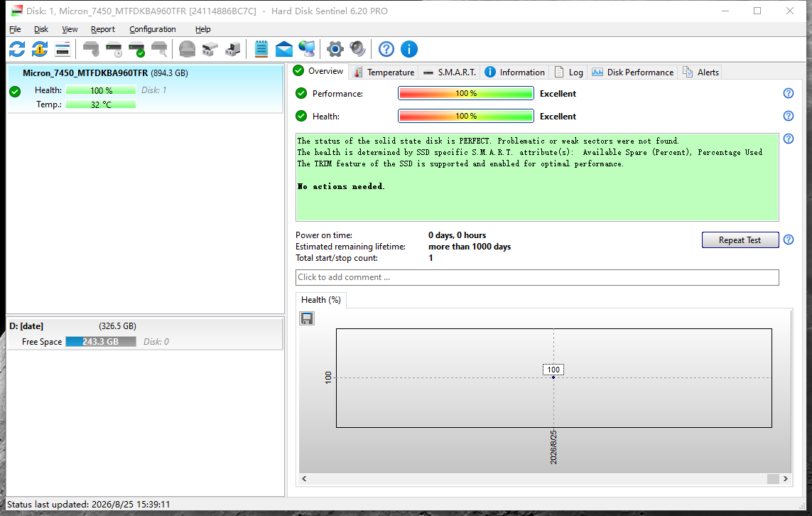
Task: Click the grey dome disk toolbar icon
Action: click(x=187, y=49)
